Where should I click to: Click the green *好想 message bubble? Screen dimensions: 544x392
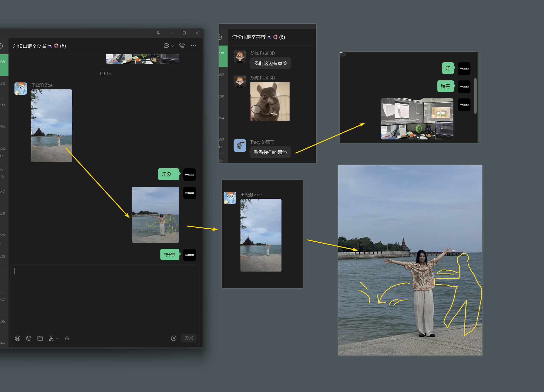(x=170, y=254)
